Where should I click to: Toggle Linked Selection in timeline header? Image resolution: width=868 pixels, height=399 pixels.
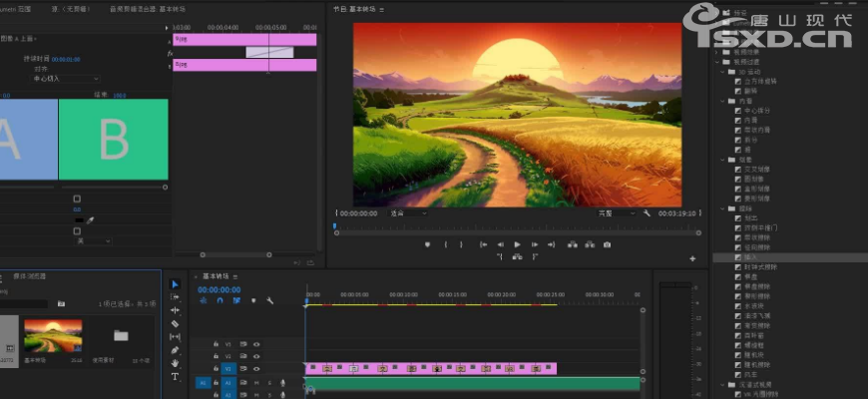[x=236, y=300]
